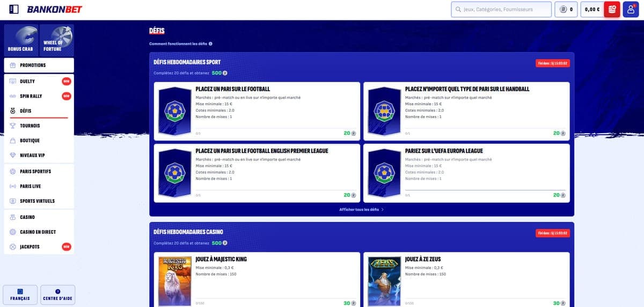Click the Majestic King challenge progress bar
Viewport: 644px width, 307px height.
pyautogui.click(x=276, y=299)
